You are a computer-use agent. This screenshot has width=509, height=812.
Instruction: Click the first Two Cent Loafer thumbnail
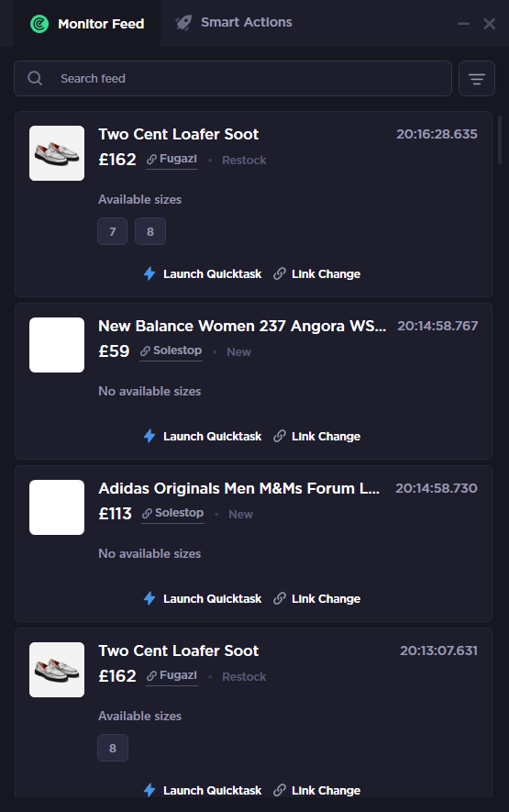click(x=57, y=153)
